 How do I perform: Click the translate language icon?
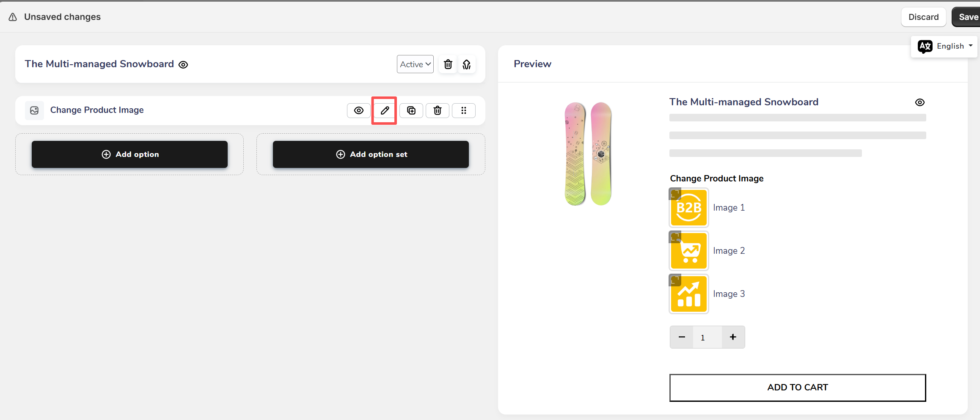[925, 46]
